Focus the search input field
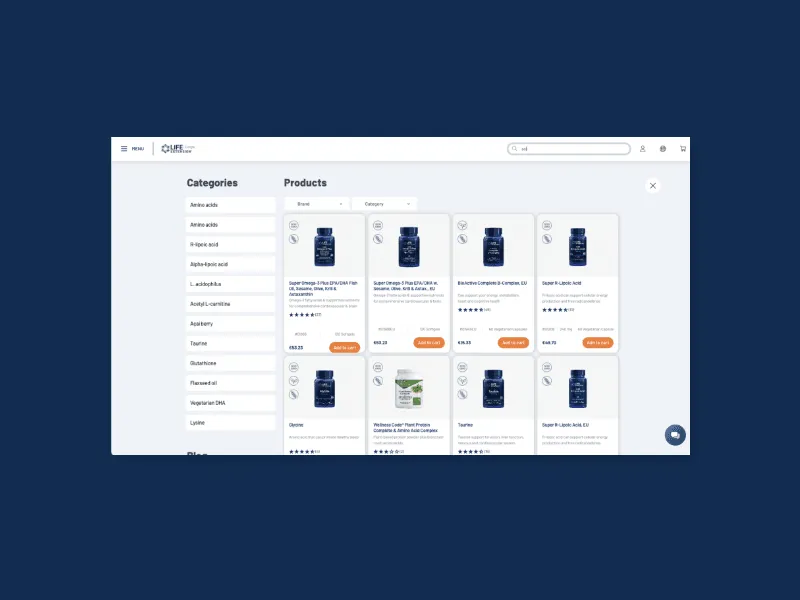This screenshot has width=800, height=600. point(569,148)
